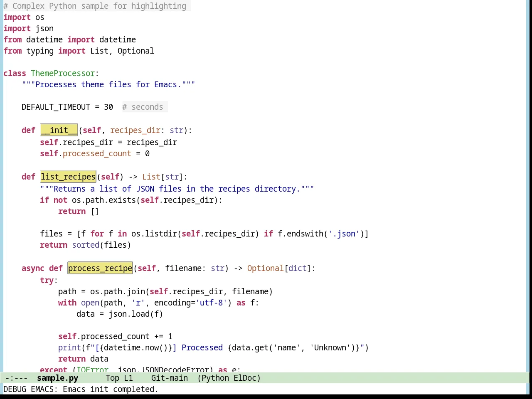Click the Git-main indicator in mode line
The width and height of the screenshot is (532, 399).
click(x=170, y=378)
